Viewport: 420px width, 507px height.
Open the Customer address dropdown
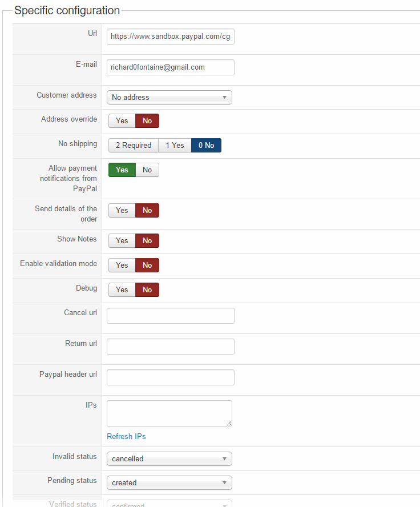point(169,98)
